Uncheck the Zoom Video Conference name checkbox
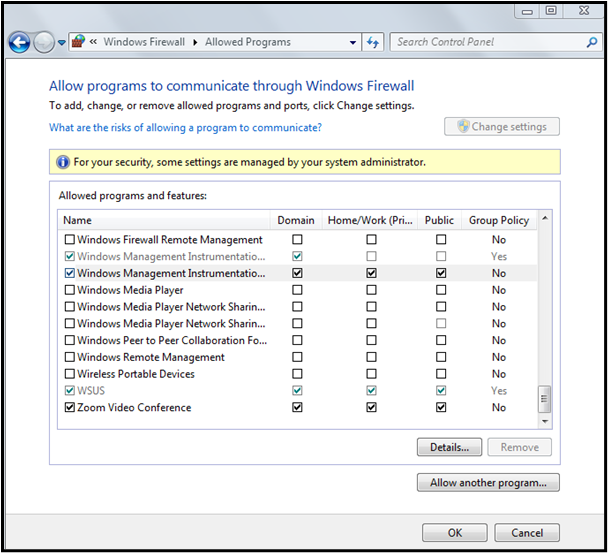The width and height of the screenshot is (608, 553). (x=70, y=408)
